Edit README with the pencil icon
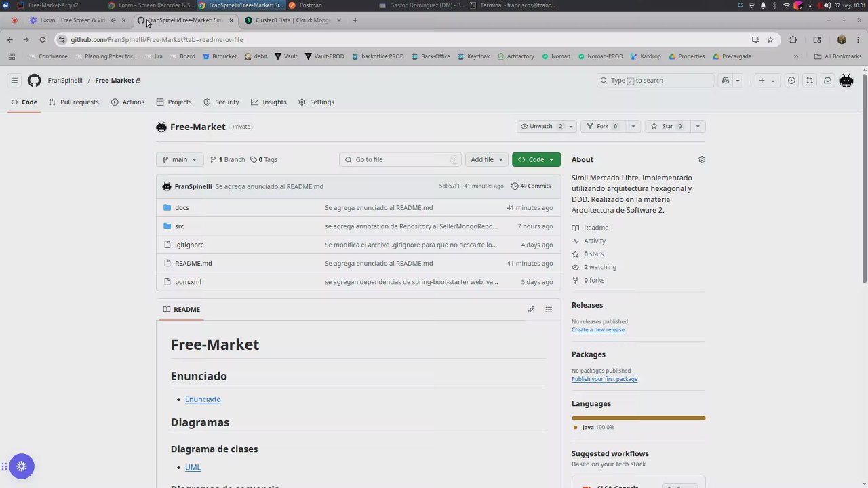 tap(531, 310)
